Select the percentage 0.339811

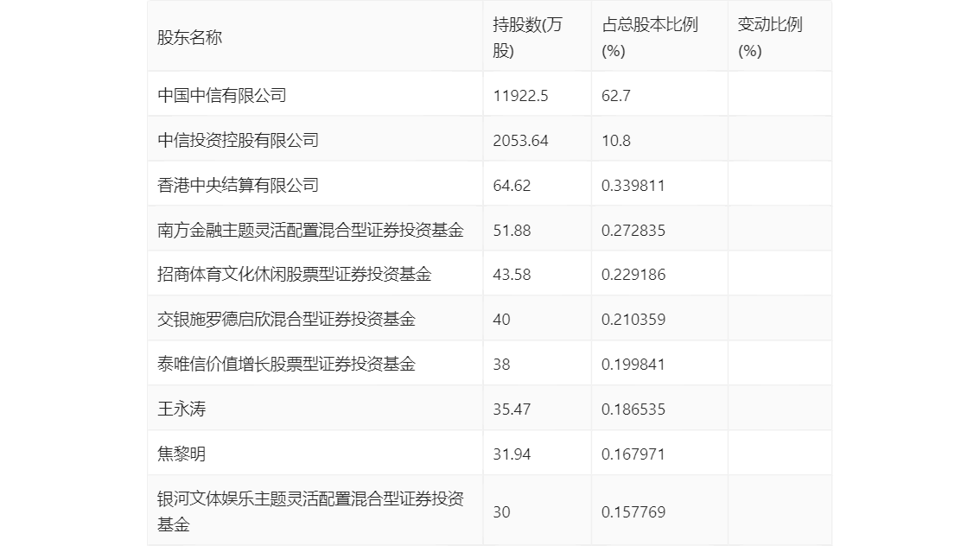pyautogui.click(x=633, y=186)
